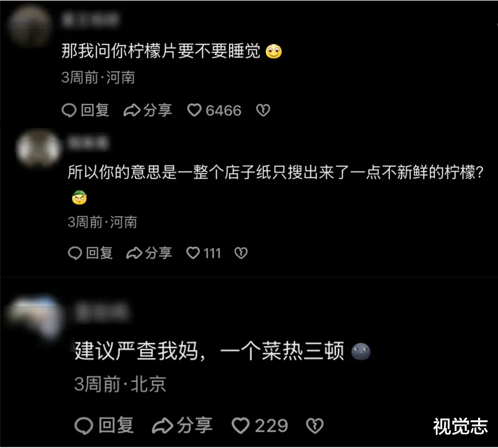Click share arrow icon on first comment
The image size is (498, 448).
(132, 110)
